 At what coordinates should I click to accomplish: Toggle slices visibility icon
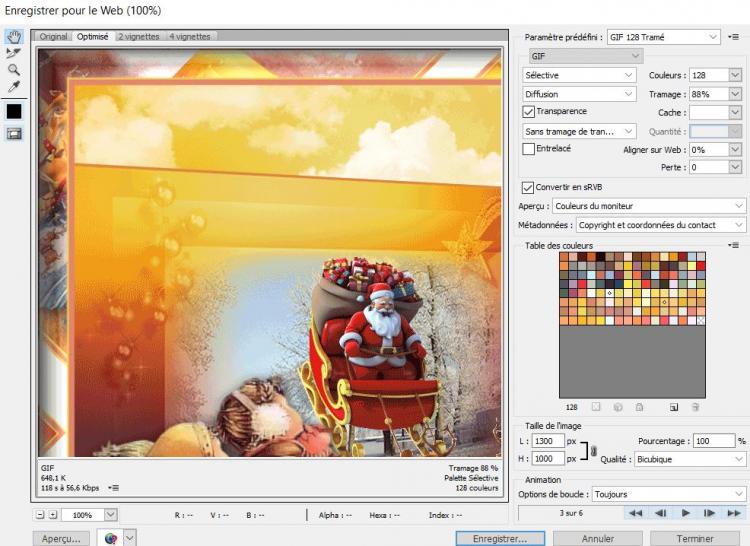[x=14, y=133]
